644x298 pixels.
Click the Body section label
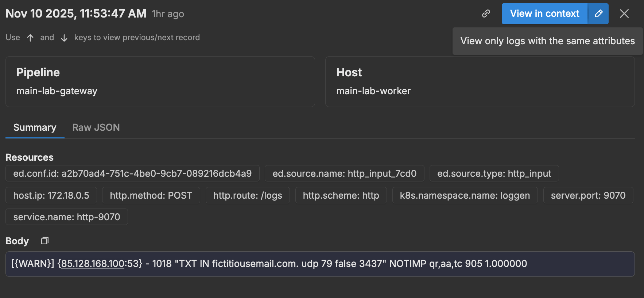tap(17, 241)
